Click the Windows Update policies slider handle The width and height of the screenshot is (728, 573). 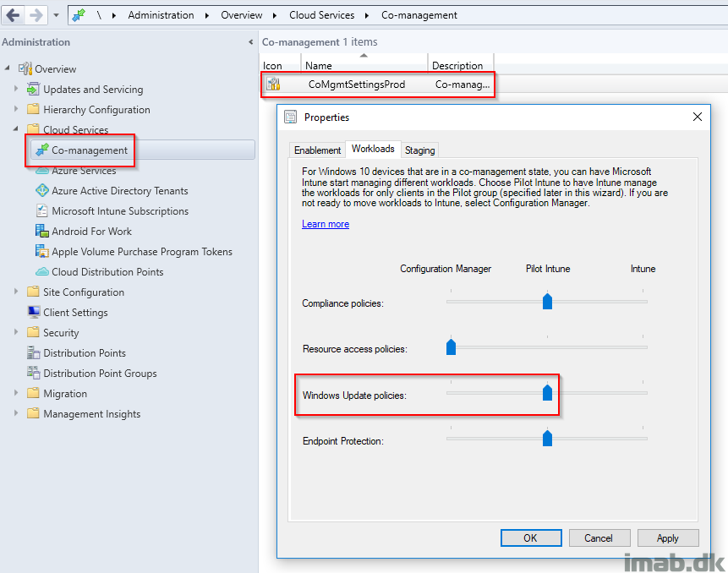pos(547,392)
